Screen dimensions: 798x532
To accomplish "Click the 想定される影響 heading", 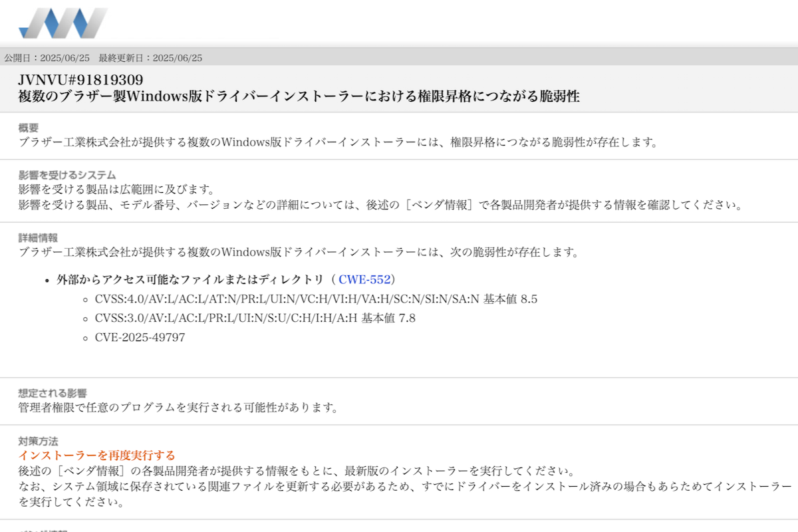I will 53,393.
